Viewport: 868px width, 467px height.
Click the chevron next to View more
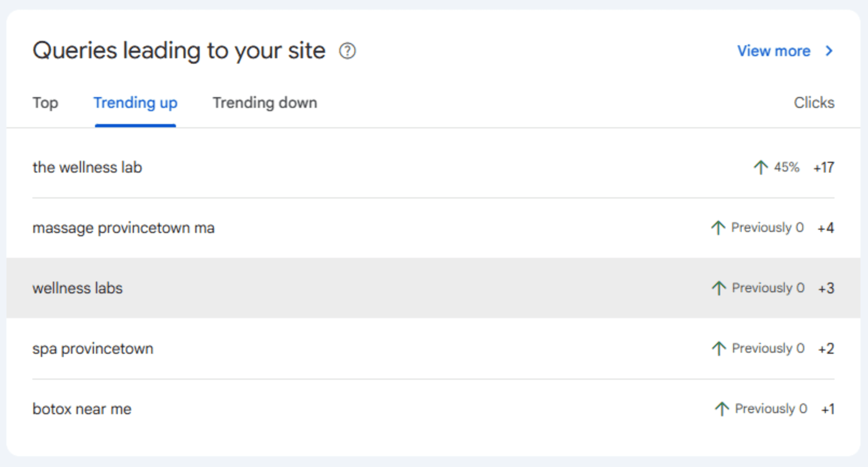point(830,51)
